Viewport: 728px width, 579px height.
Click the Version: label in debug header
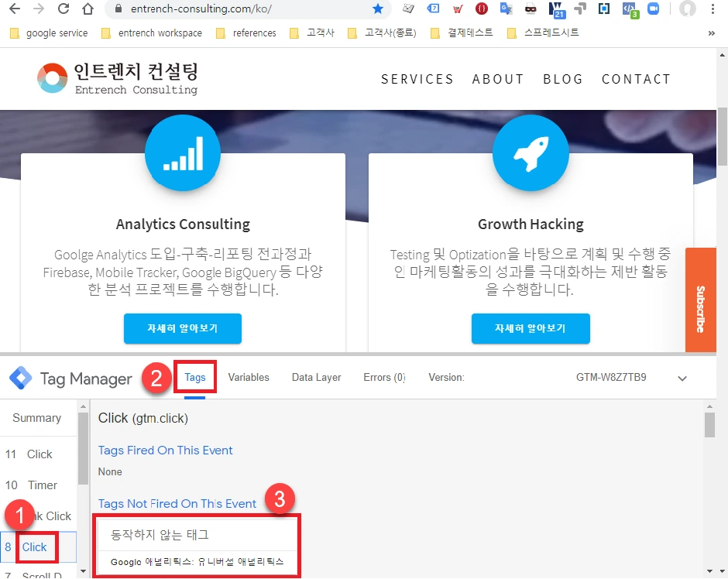click(446, 378)
